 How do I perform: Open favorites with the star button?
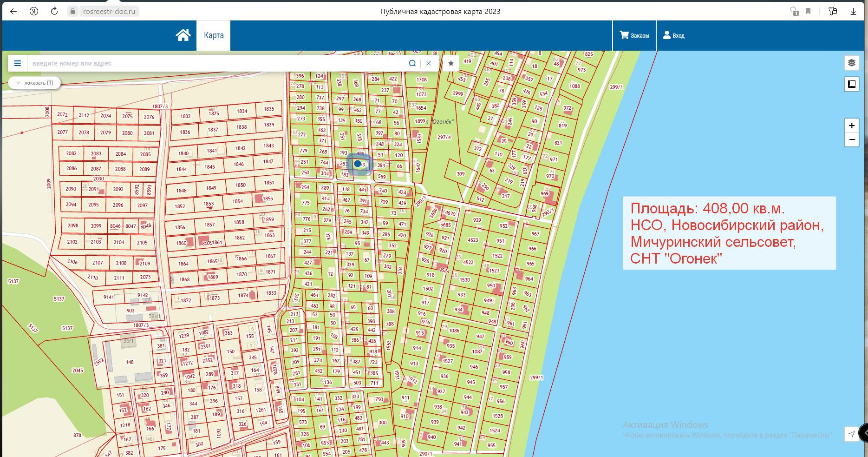451,63
